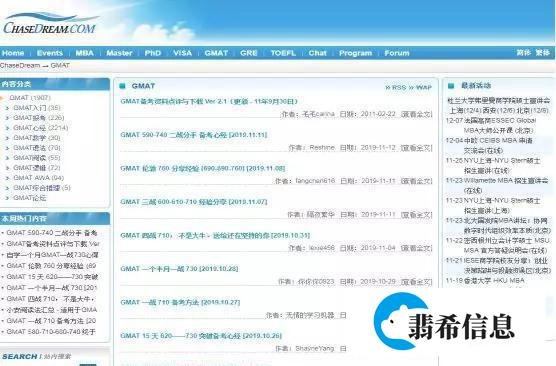Open the GMAT数学 category

pyautogui.click(x=37, y=138)
